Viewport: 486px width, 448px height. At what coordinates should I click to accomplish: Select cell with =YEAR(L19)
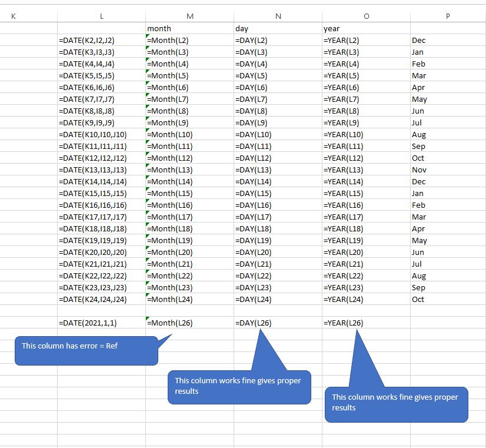[367, 241]
